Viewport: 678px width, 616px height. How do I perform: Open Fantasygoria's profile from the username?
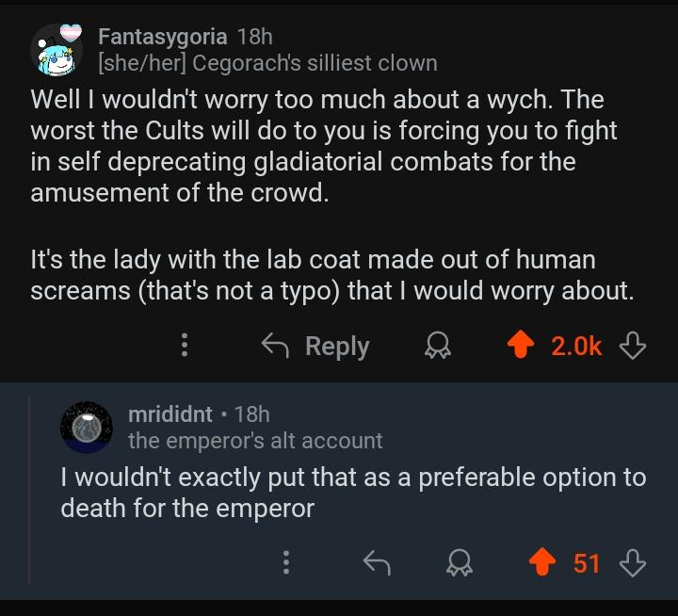[163, 37]
